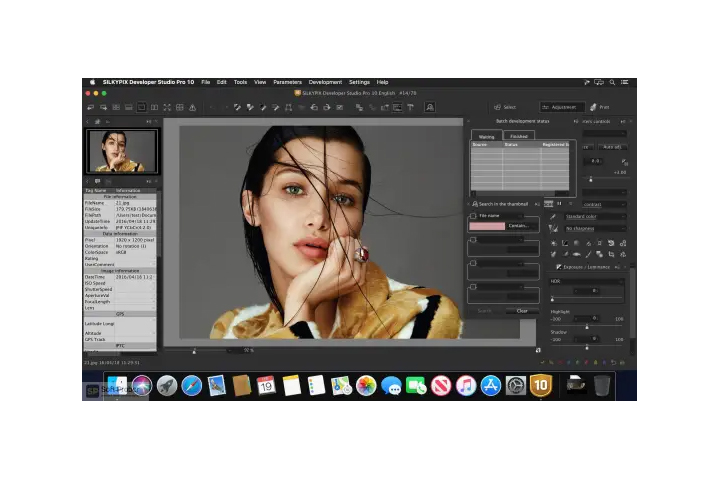Image resolution: width=720 pixels, height=480 pixels.
Task: Click the first develop parameter paste icon
Action: (x=237, y=107)
